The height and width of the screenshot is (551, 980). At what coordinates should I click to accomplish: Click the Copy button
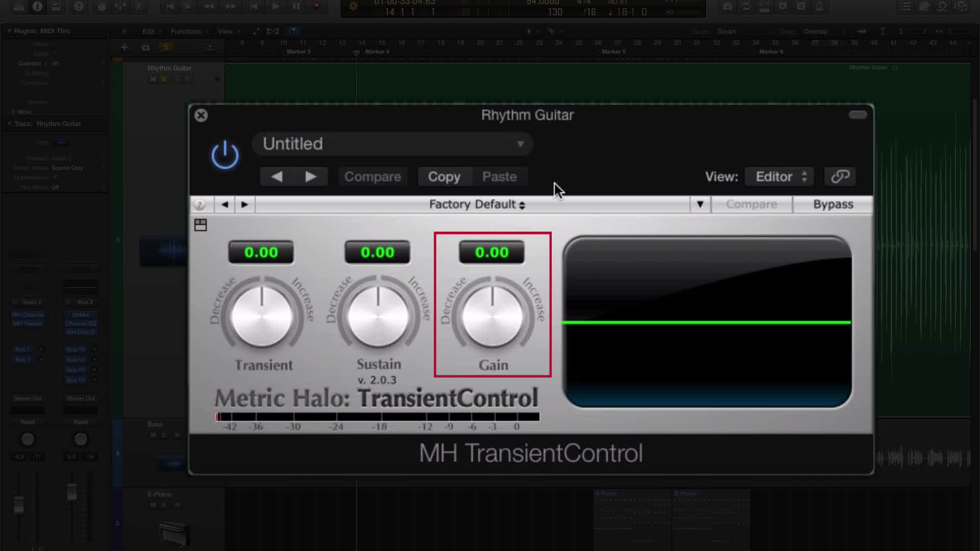pyautogui.click(x=444, y=177)
